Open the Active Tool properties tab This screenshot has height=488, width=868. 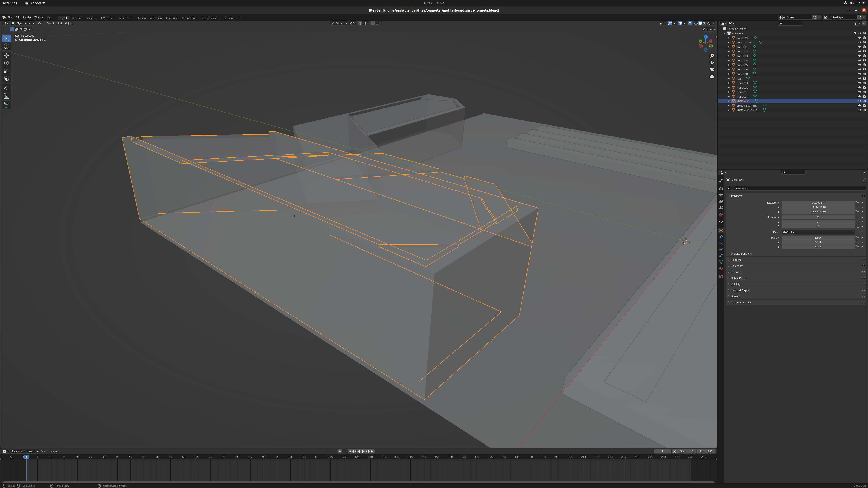(721, 181)
